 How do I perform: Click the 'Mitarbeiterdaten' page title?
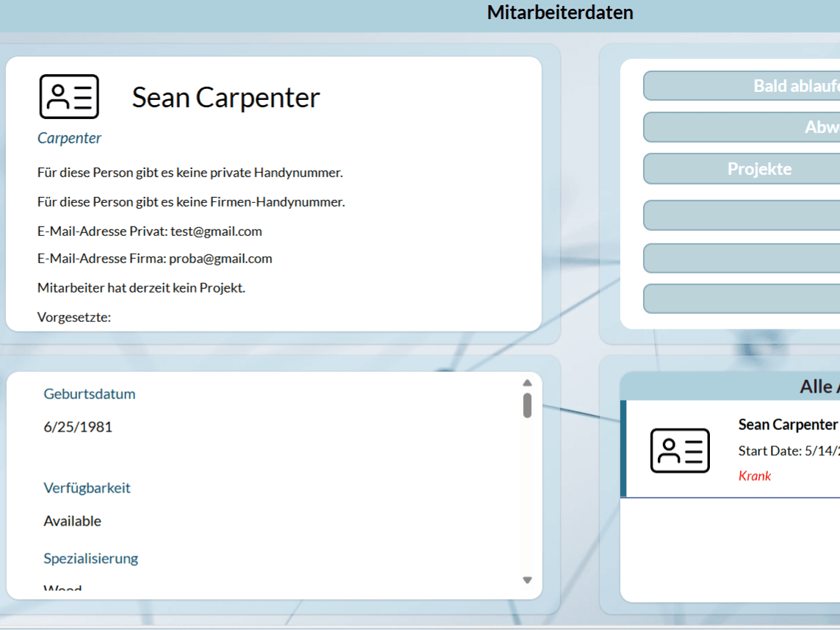click(x=560, y=12)
